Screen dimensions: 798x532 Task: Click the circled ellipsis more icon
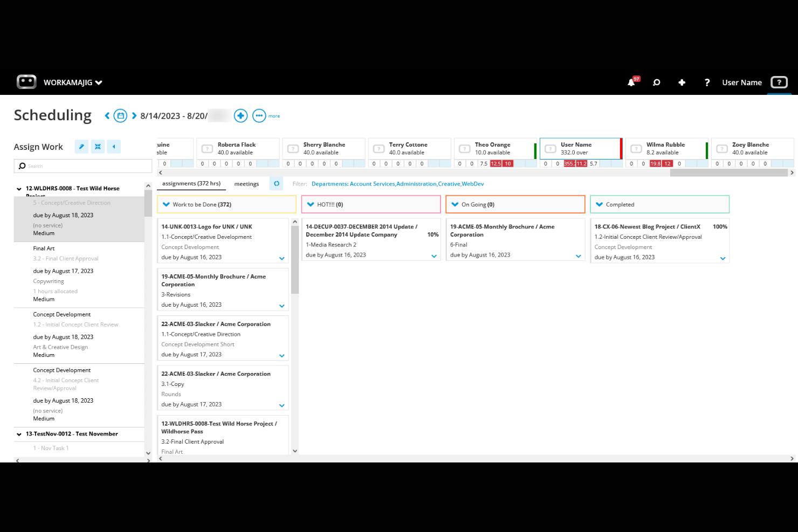(x=259, y=115)
